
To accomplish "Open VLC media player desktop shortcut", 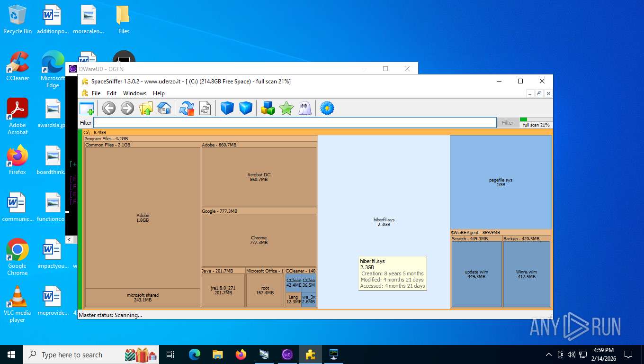I will (x=18, y=304).
